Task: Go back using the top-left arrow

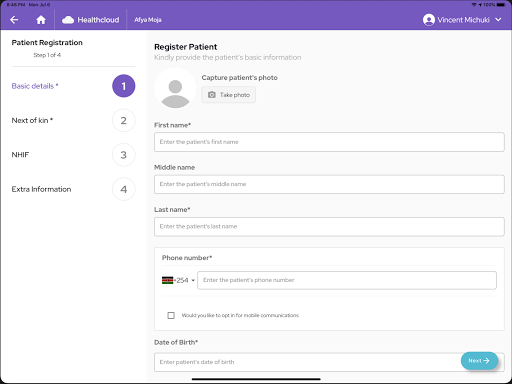Action: click(14, 20)
